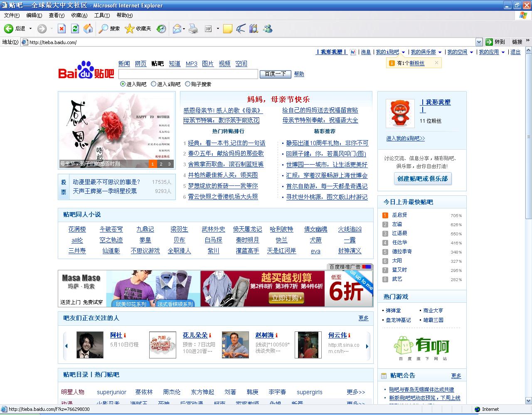Click the Refresh page icon

click(75, 29)
